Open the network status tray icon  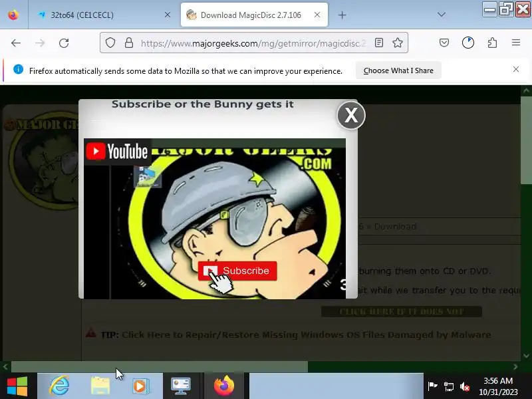pos(448,386)
